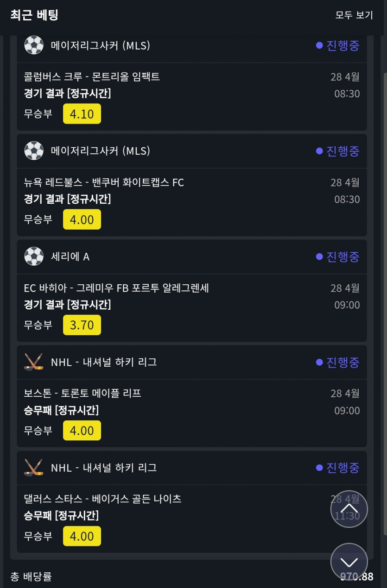Click the 세리에 A soccer ball icon
The width and height of the screenshot is (387, 588).
(x=33, y=256)
